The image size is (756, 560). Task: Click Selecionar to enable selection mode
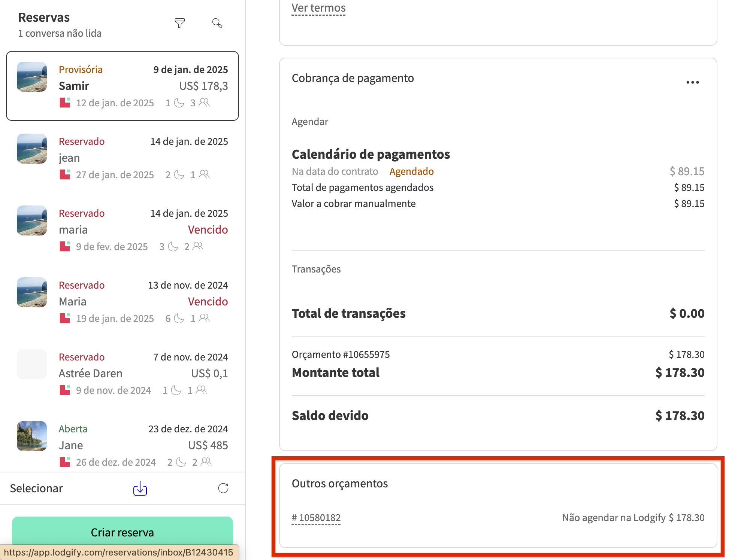click(x=36, y=488)
